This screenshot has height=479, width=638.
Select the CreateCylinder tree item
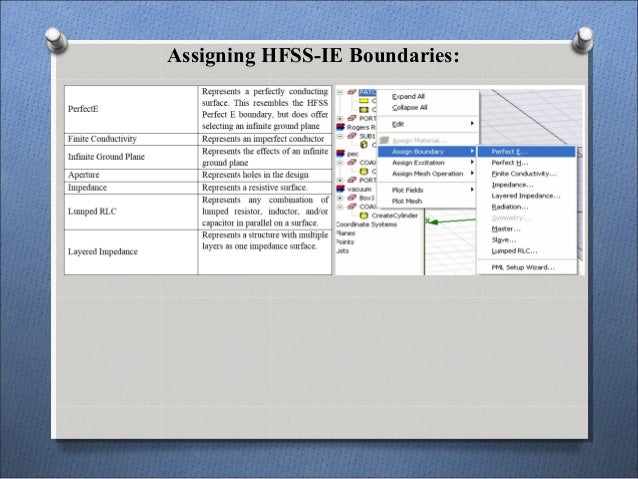[394, 216]
